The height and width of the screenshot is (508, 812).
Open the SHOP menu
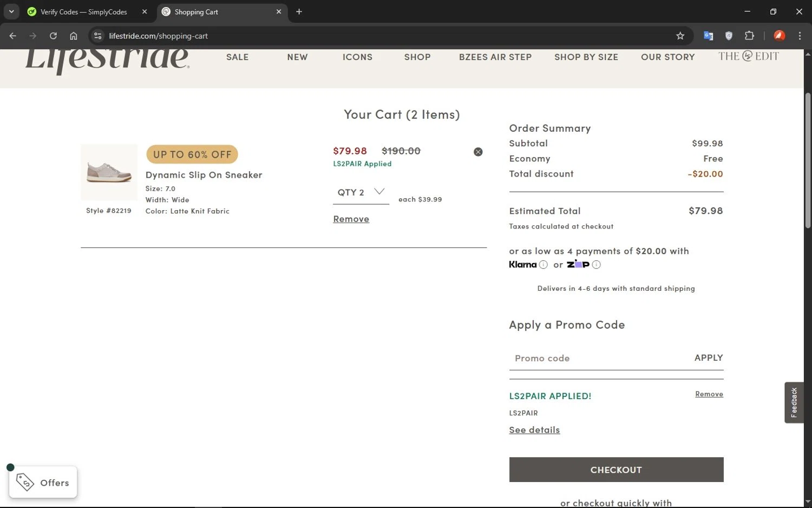click(x=417, y=57)
